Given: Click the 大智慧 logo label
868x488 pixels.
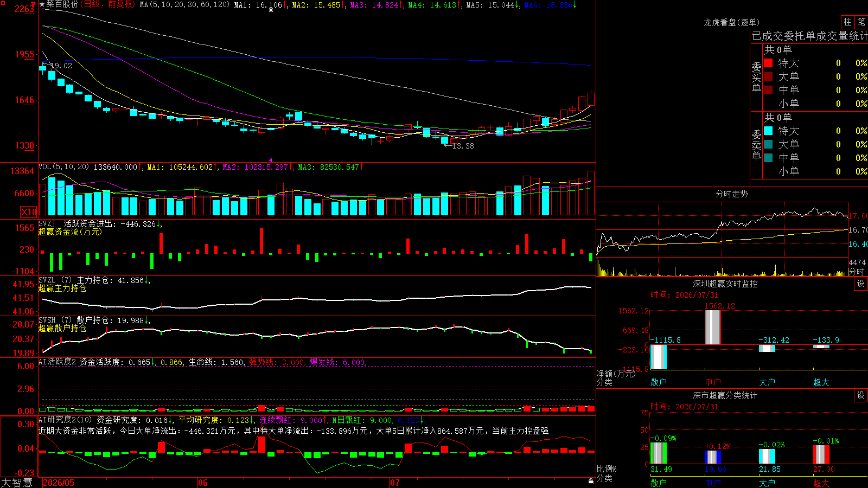Looking at the screenshot, I should 17,483.
